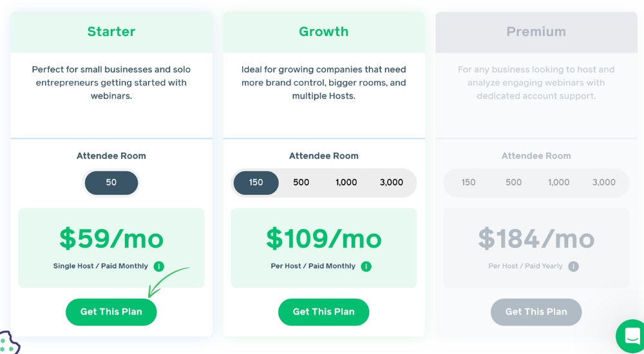Open the Premium plan info icon

(x=573, y=266)
